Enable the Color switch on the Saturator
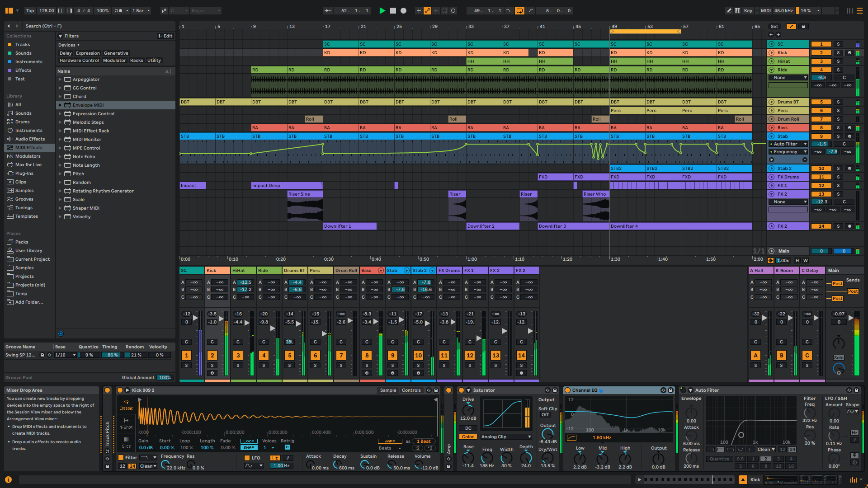 point(468,436)
